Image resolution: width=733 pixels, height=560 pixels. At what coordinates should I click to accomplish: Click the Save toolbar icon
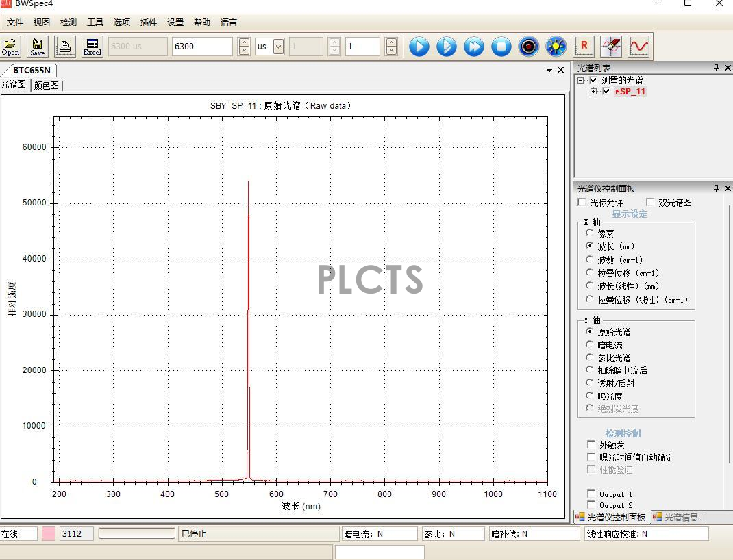coord(38,47)
